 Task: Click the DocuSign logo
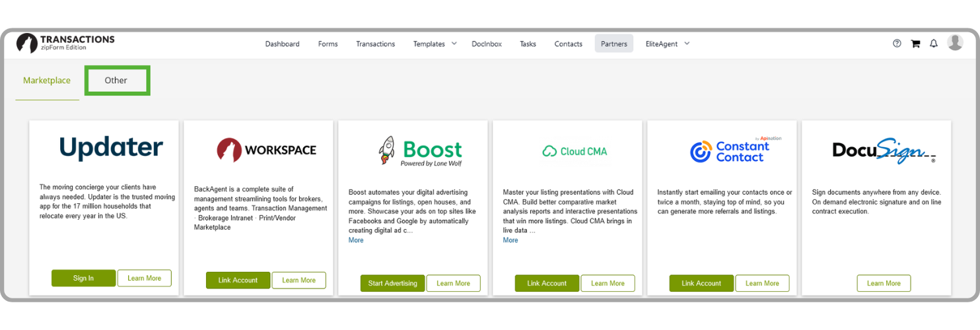[883, 151]
